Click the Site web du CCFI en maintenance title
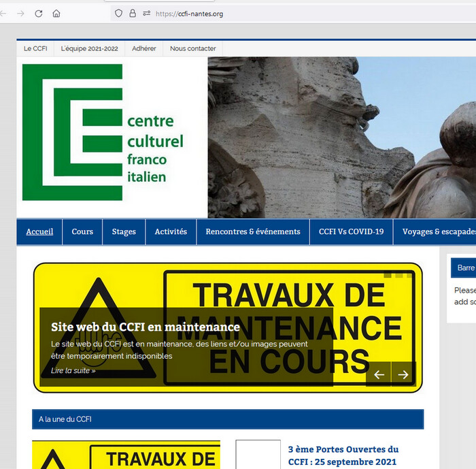Screen dimensions: 476x469 point(146,327)
